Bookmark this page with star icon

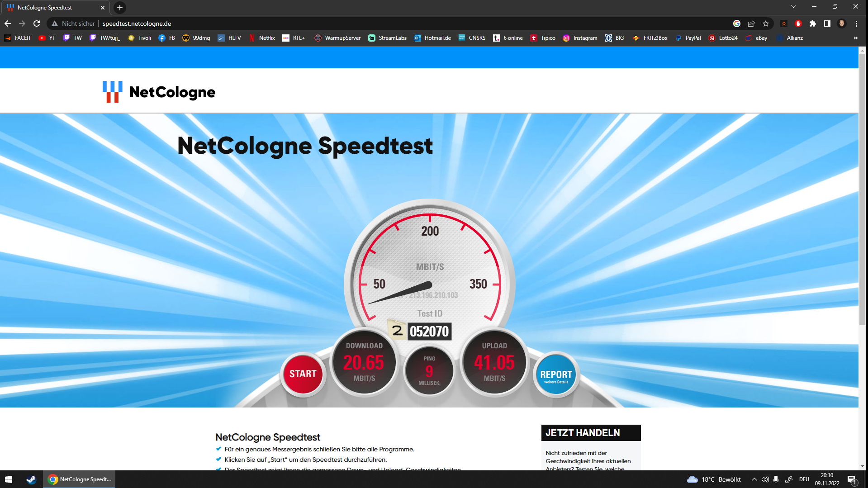766,24
